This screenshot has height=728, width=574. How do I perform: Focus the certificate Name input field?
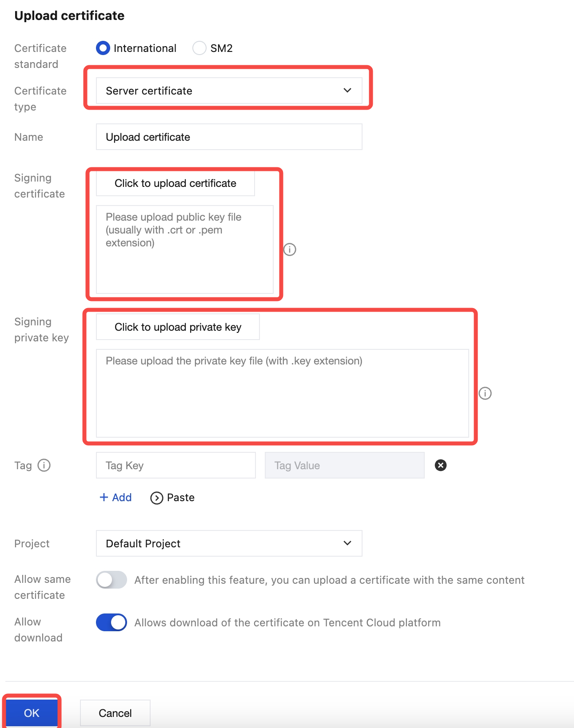point(229,137)
